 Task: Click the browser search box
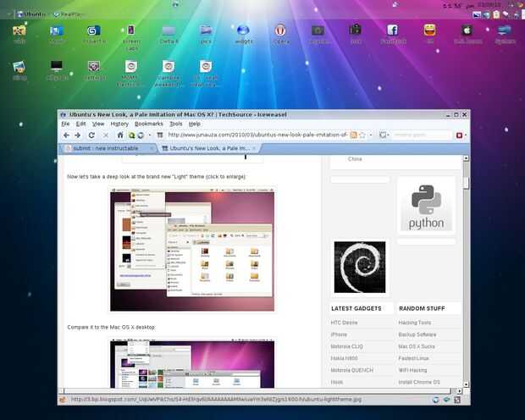point(421,135)
